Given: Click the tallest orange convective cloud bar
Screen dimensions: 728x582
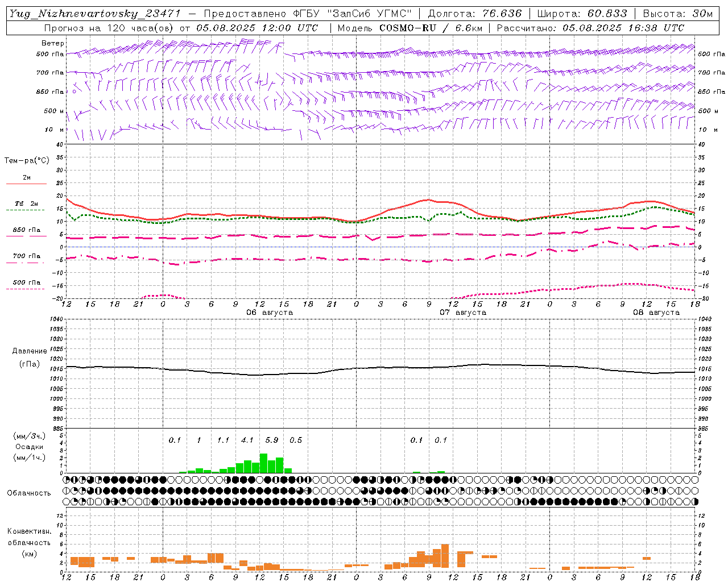Looking at the screenshot, I should (x=445, y=556).
